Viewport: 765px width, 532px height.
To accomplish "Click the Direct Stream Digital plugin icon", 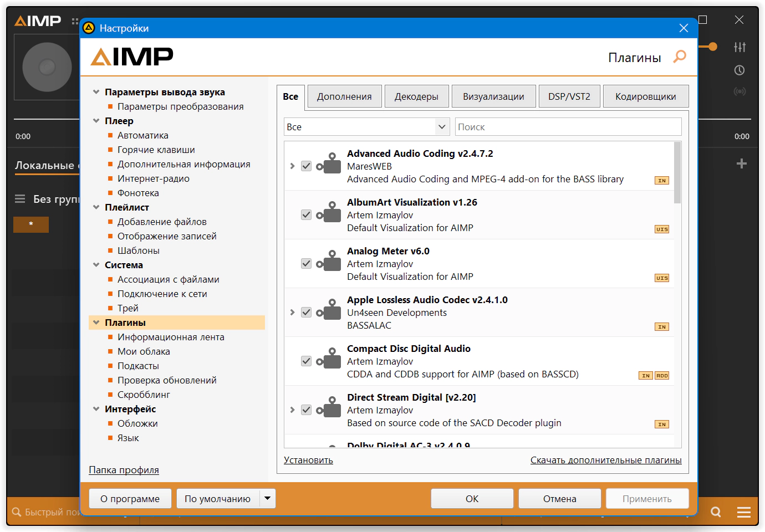I will click(x=329, y=407).
